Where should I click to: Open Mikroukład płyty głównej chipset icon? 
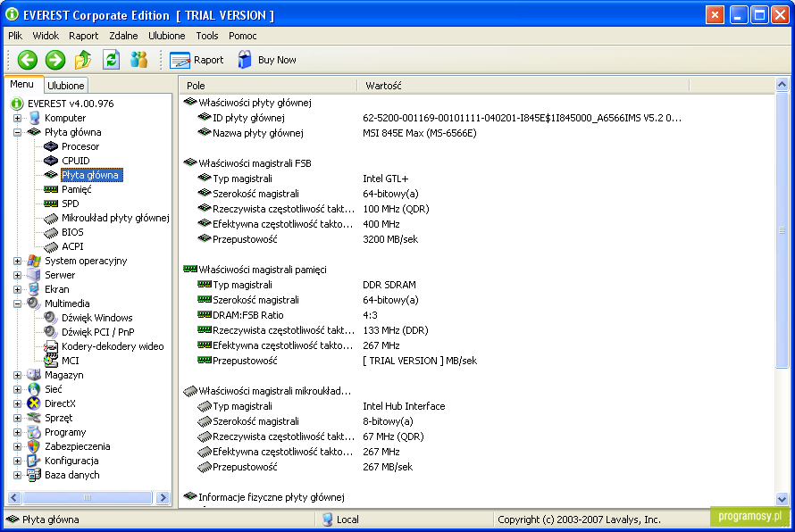[51, 219]
